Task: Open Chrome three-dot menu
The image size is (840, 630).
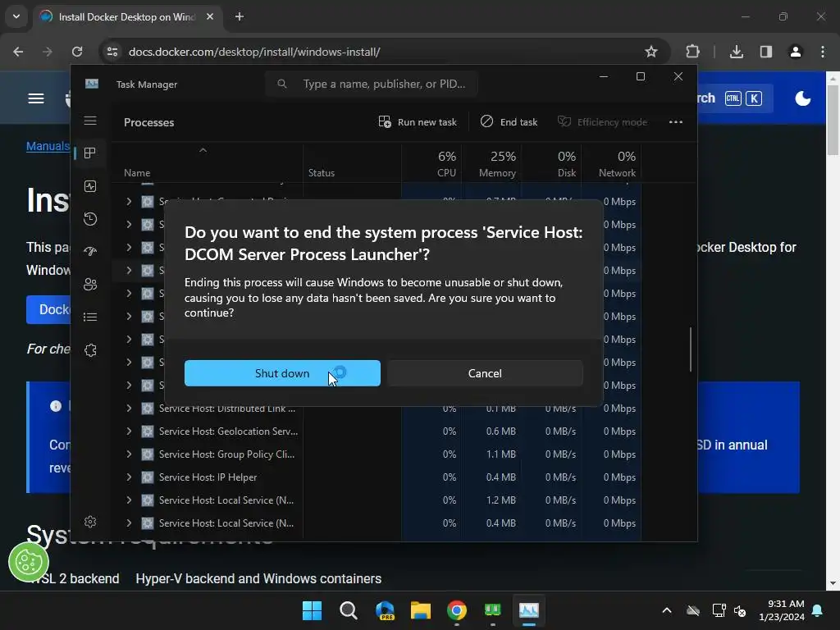Action: coord(823,52)
